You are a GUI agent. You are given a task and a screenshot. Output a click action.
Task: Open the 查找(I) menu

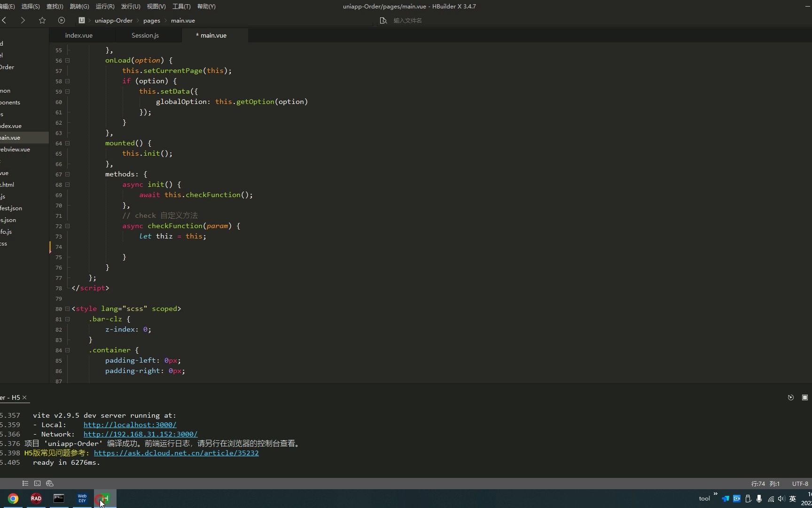(x=55, y=6)
